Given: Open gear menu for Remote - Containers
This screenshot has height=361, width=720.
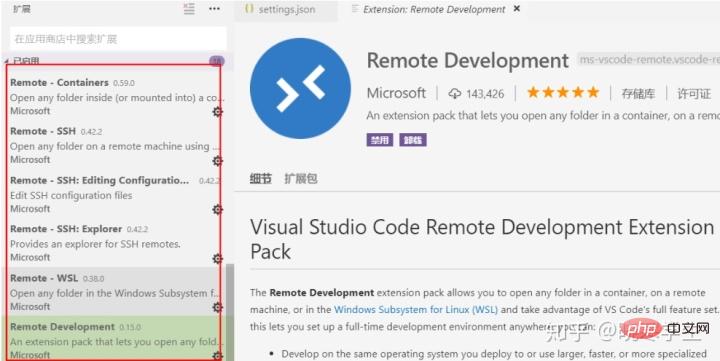Looking at the screenshot, I should pyautogui.click(x=218, y=112).
